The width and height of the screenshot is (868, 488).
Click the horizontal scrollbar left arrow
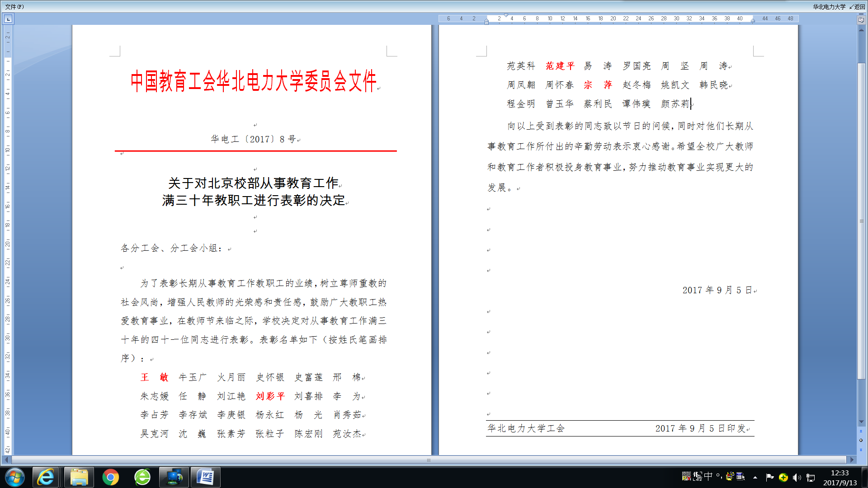tap(6, 460)
